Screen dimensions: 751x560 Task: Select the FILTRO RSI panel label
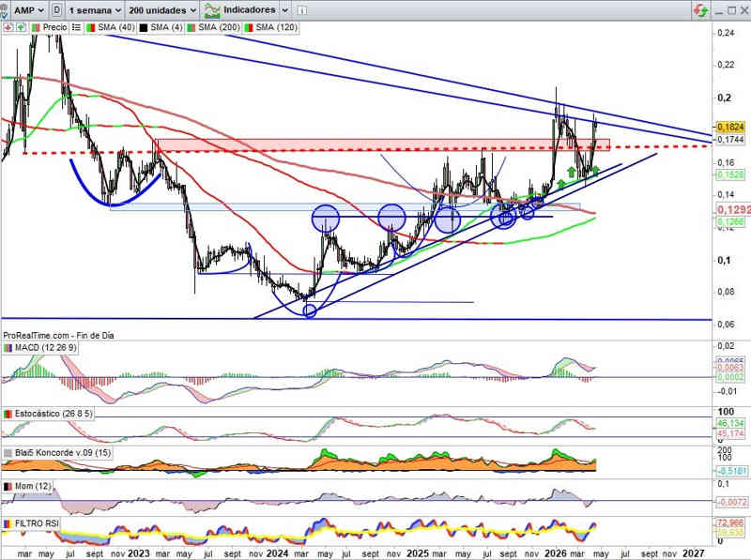[x=42, y=523]
